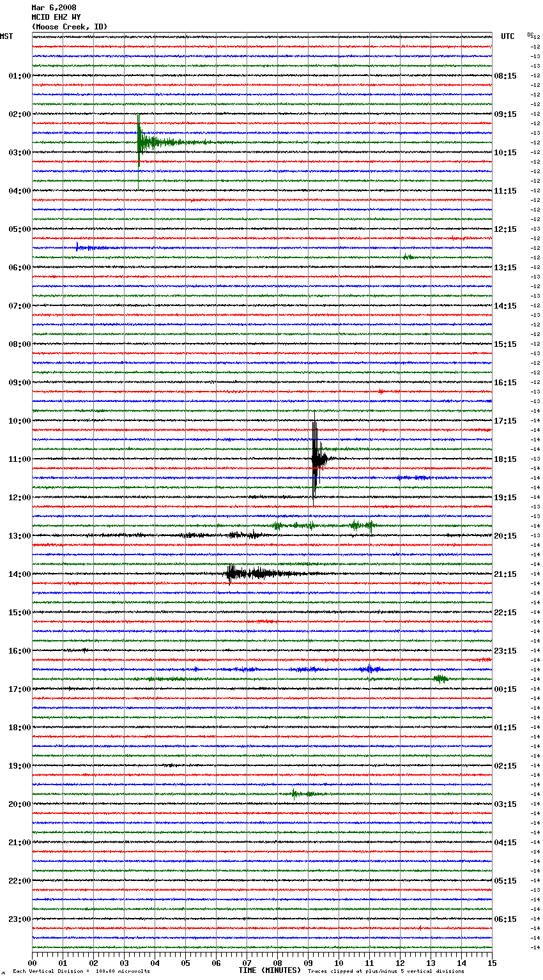Select the 22:00 MST hour label
This screenshot has width=543, height=980.
pos(20,881)
